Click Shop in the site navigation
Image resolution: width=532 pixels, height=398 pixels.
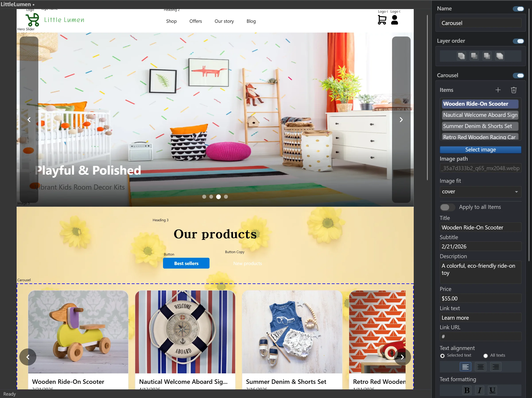[171, 21]
